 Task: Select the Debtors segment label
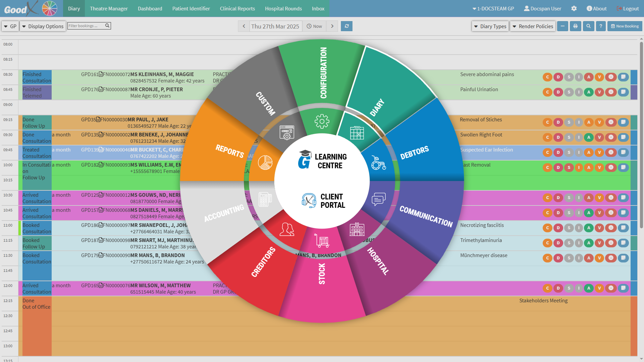coord(414,153)
